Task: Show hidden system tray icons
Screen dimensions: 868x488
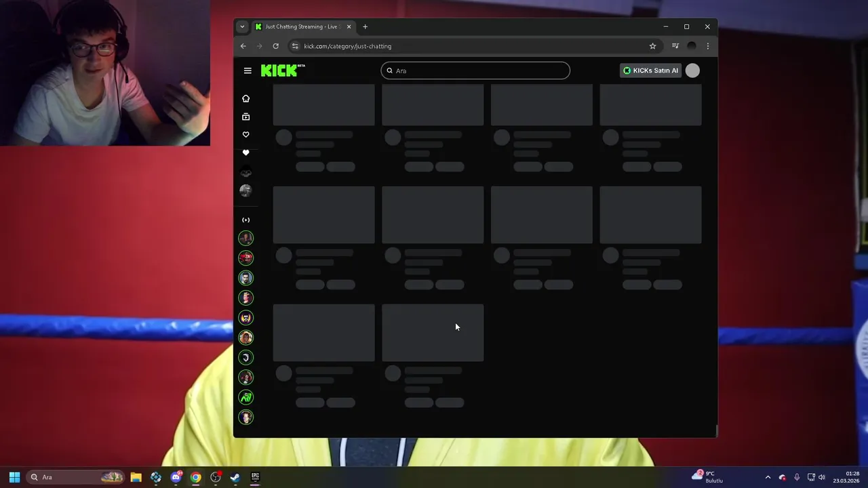Action: pyautogui.click(x=768, y=477)
